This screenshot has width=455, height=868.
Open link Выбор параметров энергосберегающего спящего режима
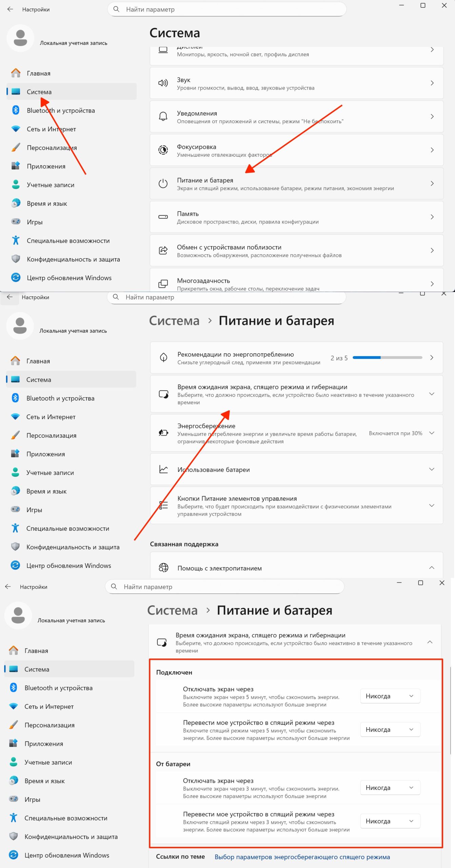pyautogui.click(x=302, y=857)
